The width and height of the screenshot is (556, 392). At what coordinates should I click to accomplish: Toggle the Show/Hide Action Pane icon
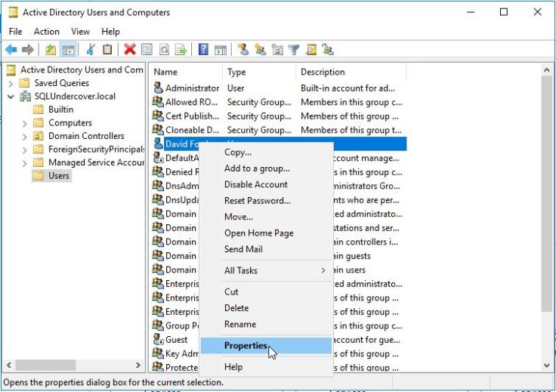click(x=220, y=50)
